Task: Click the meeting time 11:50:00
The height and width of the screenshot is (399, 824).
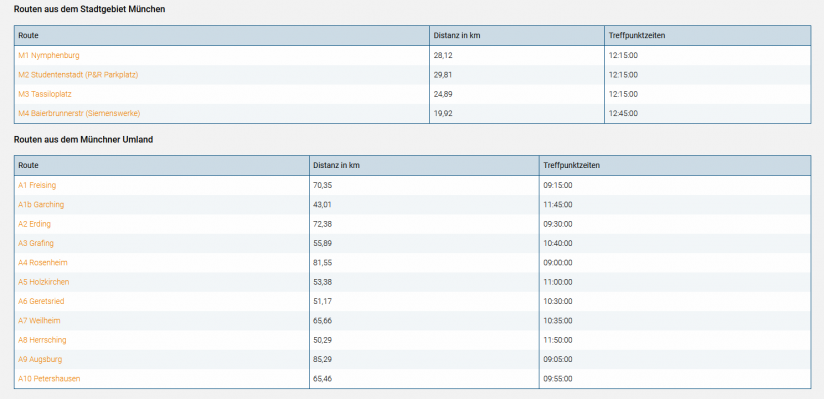Action: (558, 340)
